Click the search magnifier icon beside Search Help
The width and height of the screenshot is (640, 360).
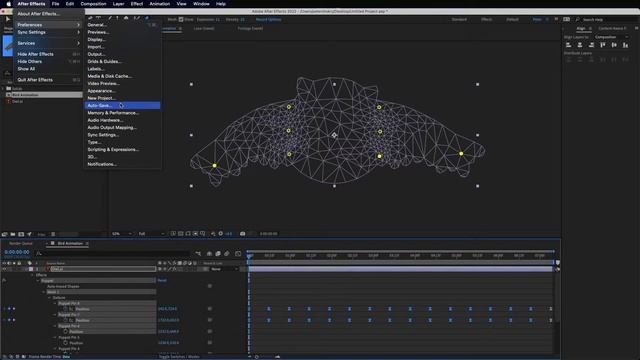point(578,19)
